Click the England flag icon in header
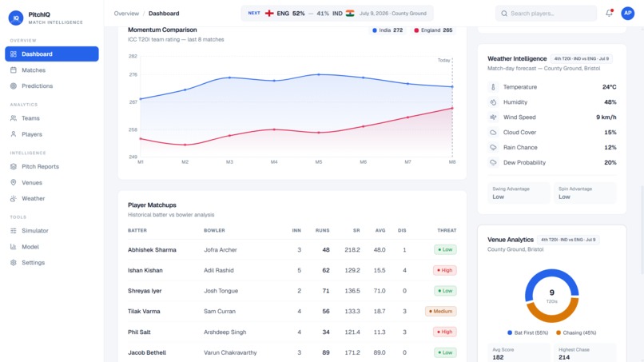The height and width of the screenshot is (362, 644). (269, 14)
